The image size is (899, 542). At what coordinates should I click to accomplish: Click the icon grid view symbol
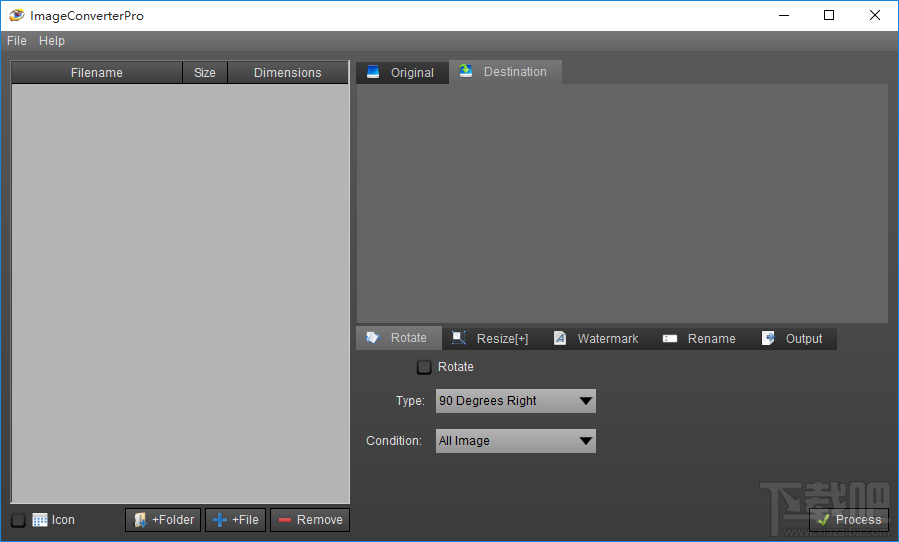tap(40, 520)
